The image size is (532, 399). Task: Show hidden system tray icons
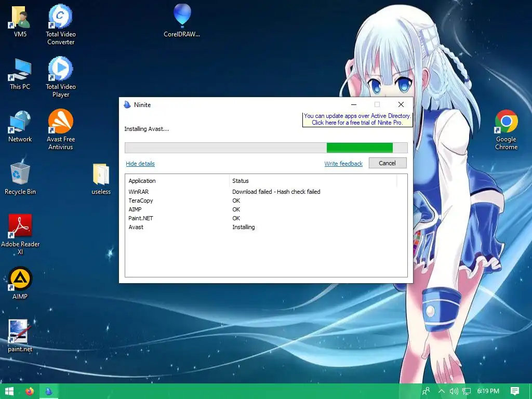pos(442,391)
